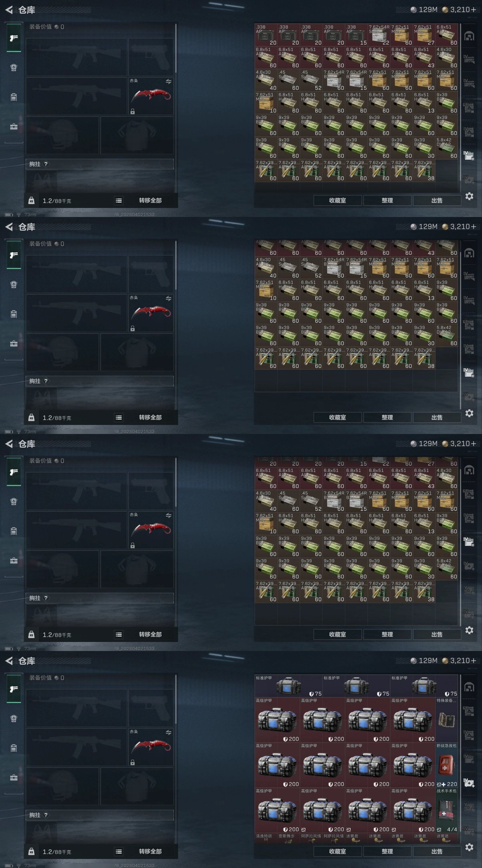Expand the 胸挂 chest rig section
The height and width of the screenshot is (868, 482).
100,164
